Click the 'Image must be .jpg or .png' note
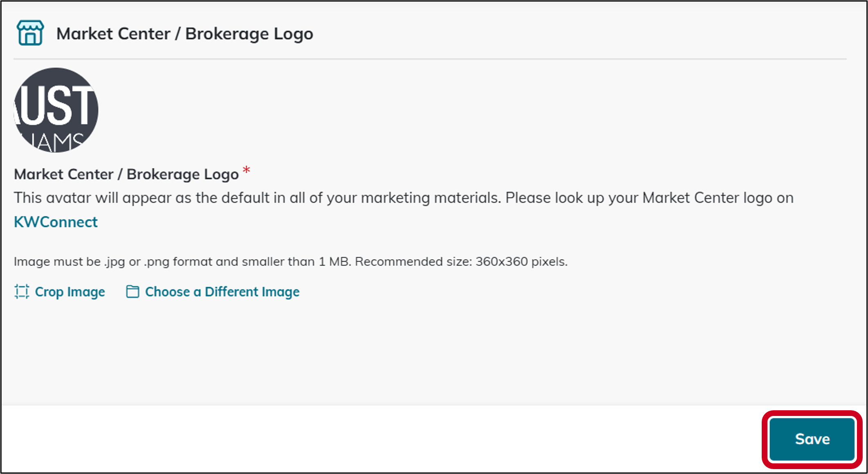This screenshot has height=474, width=868. tap(291, 262)
